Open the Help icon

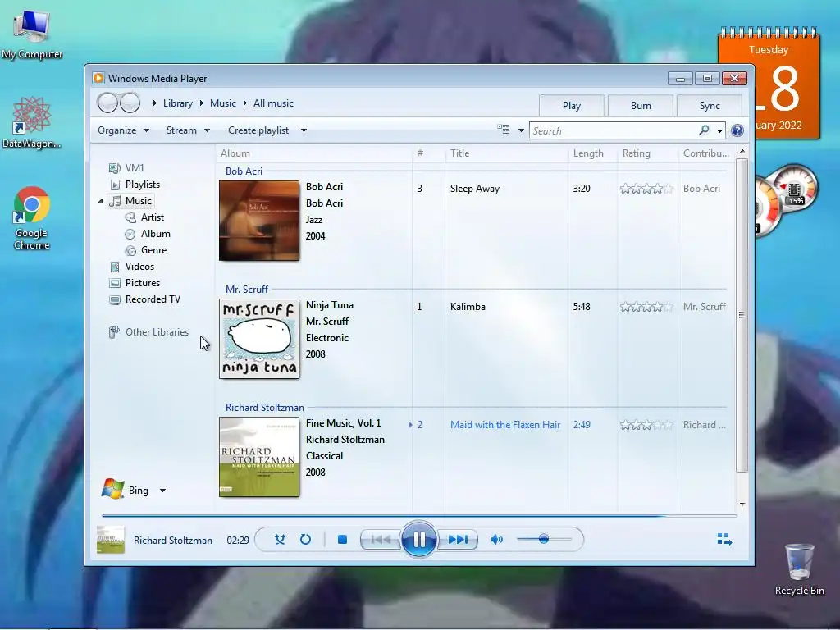737,130
